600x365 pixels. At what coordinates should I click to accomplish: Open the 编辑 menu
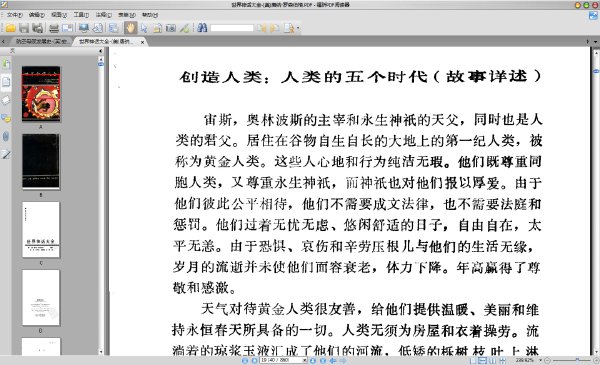[x=36, y=15]
